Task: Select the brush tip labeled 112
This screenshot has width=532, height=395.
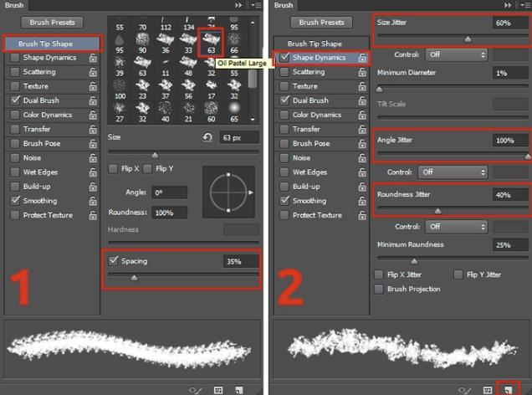Action: pyautogui.click(x=166, y=23)
